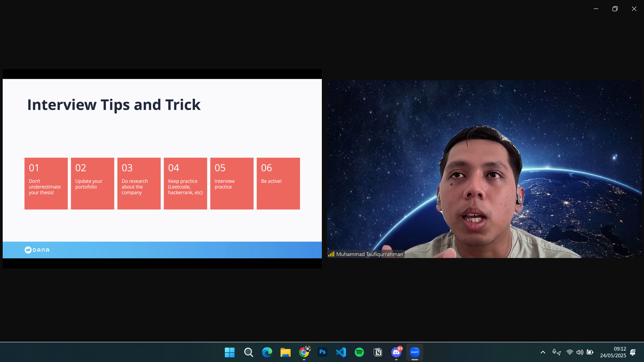Click the signal strength bars icon

click(x=331, y=254)
